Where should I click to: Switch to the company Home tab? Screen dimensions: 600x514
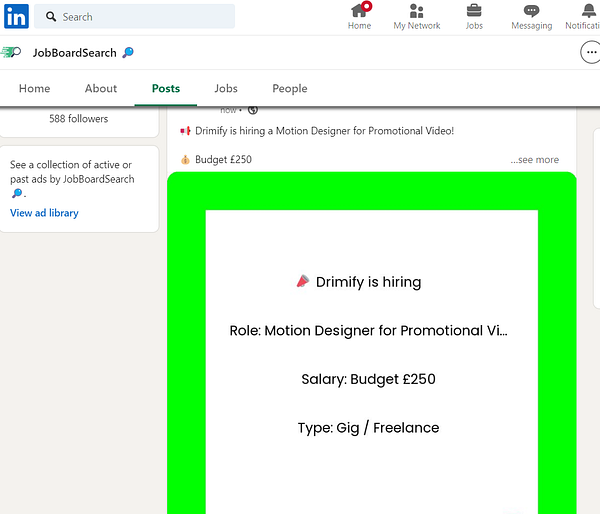point(34,88)
